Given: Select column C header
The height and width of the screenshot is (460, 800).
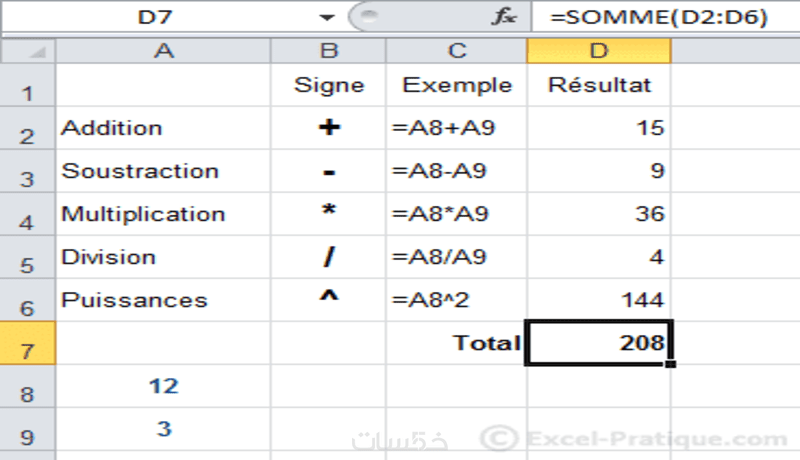Looking at the screenshot, I should (457, 51).
